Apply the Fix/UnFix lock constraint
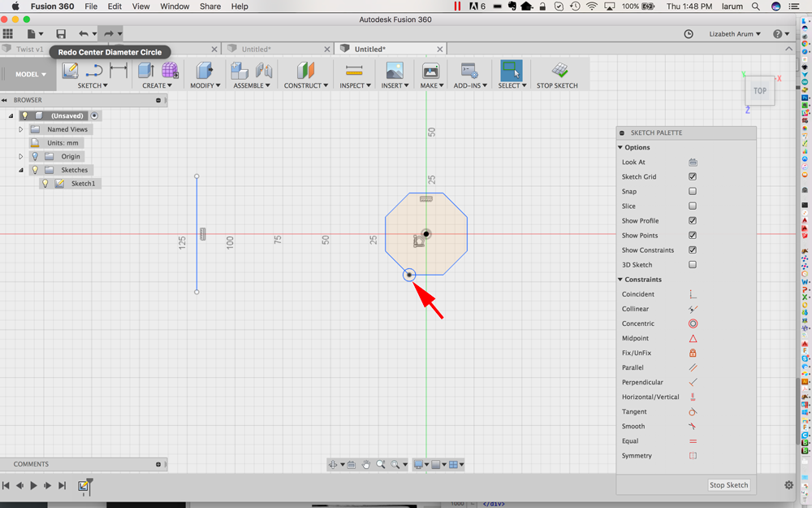Screen dimensions: 812x508 tap(693, 353)
